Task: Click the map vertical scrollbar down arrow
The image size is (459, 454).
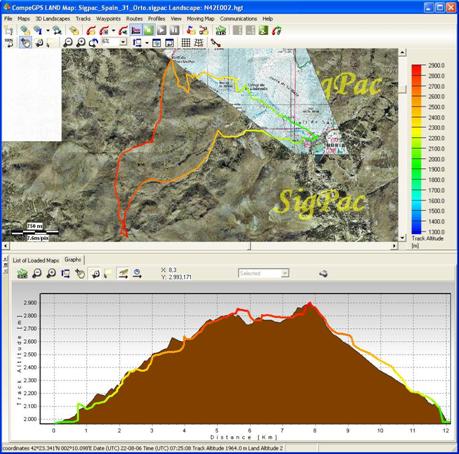Action: (402, 238)
